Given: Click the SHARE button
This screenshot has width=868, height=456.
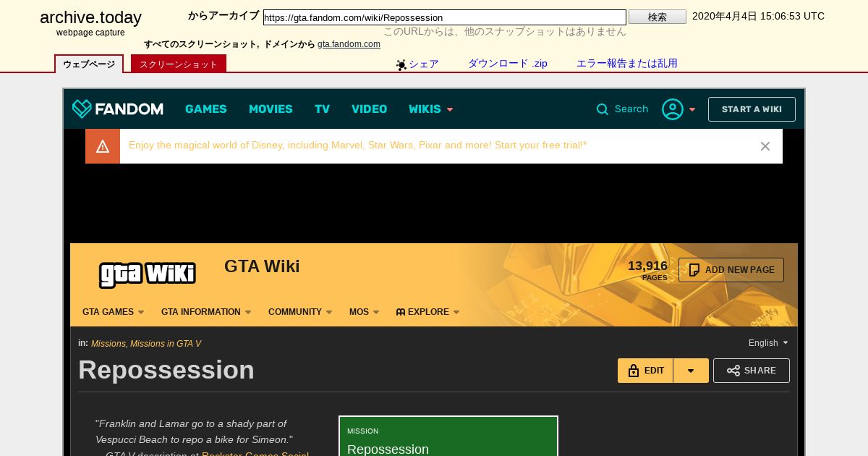Looking at the screenshot, I should click(x=752, y=371).
